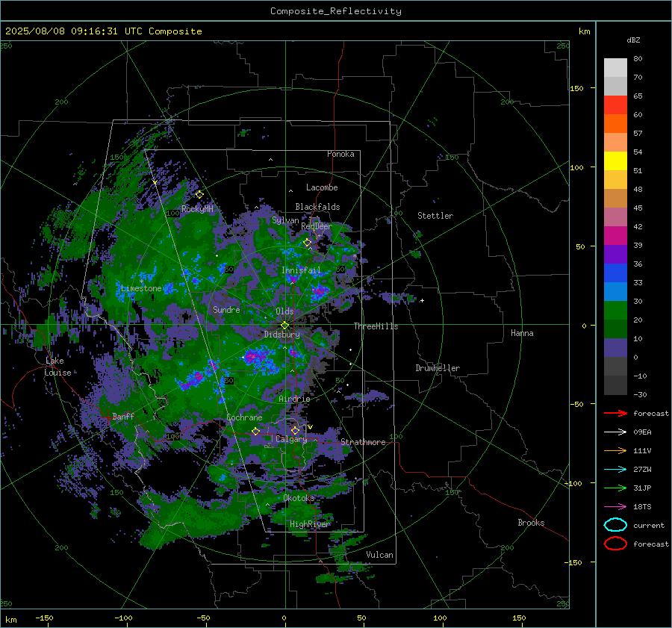This screenshot has height=628, width=672.
Task: Click the Calgary city label
Action: pyautogui.click(x=291, y=439)
